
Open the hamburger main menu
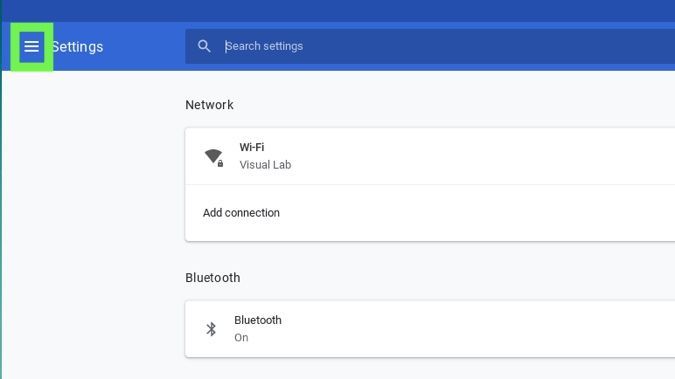pos(31,46)
